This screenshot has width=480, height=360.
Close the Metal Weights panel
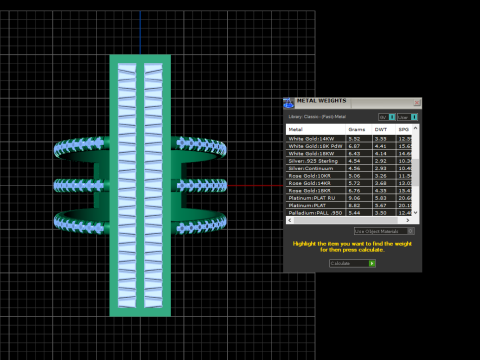pos(417,103)
